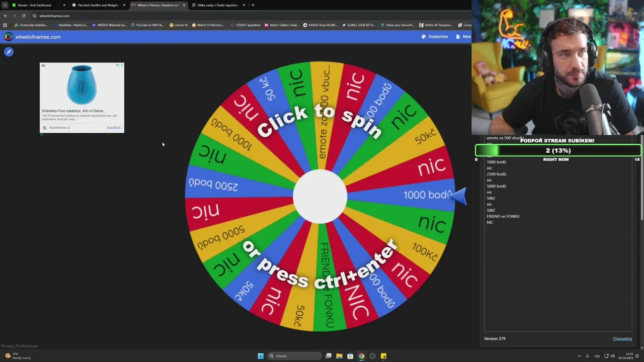
Task: Click BrainMarket.cz in the ad footer
Action: point(60,128)
